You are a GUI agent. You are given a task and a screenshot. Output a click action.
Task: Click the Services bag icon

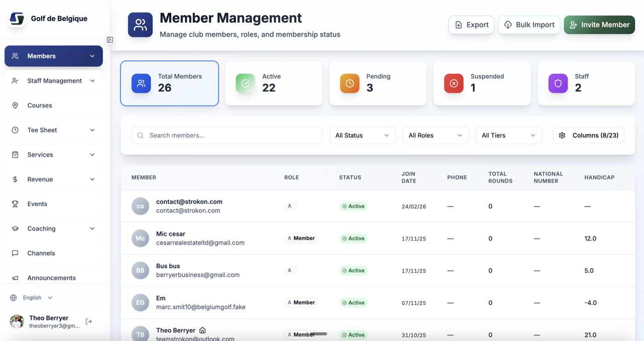click(x=15, y=154)
